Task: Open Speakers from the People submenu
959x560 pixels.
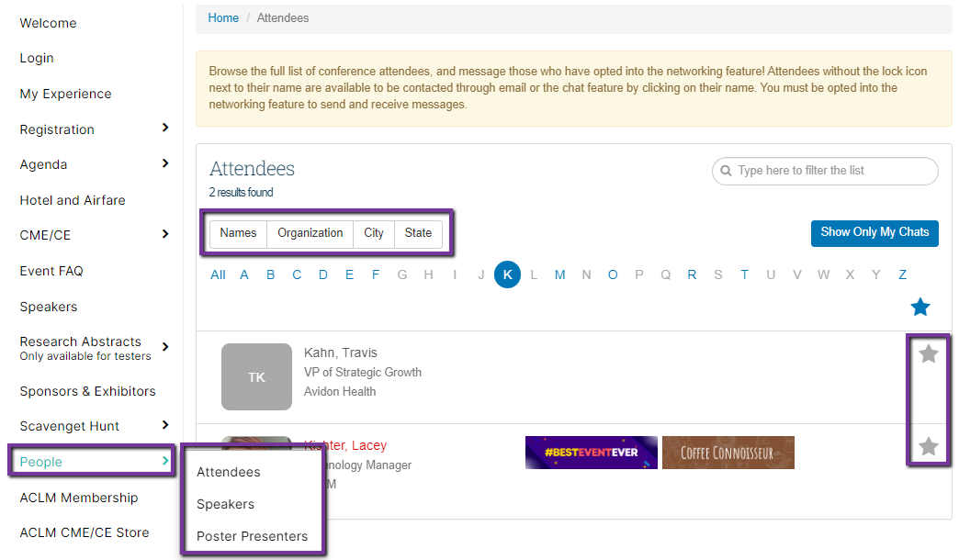Action: coord(225,504)
